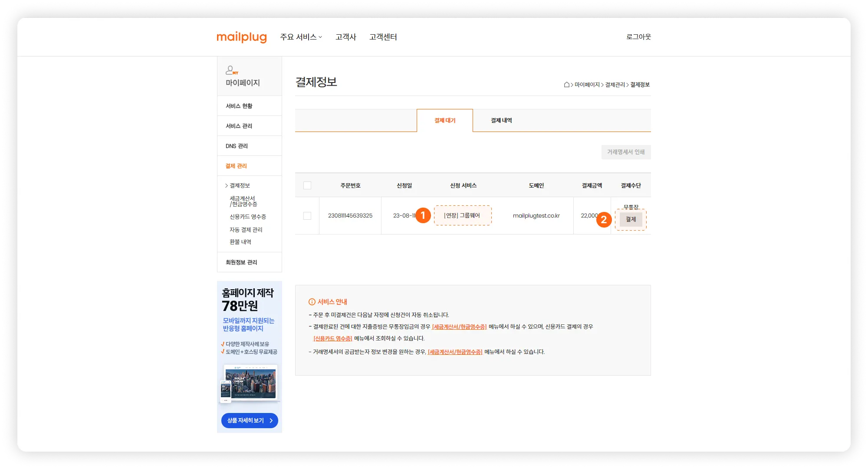Click the home breadcrumb icon
Viewport: 868px width, 469px height.
click(566, 85)
